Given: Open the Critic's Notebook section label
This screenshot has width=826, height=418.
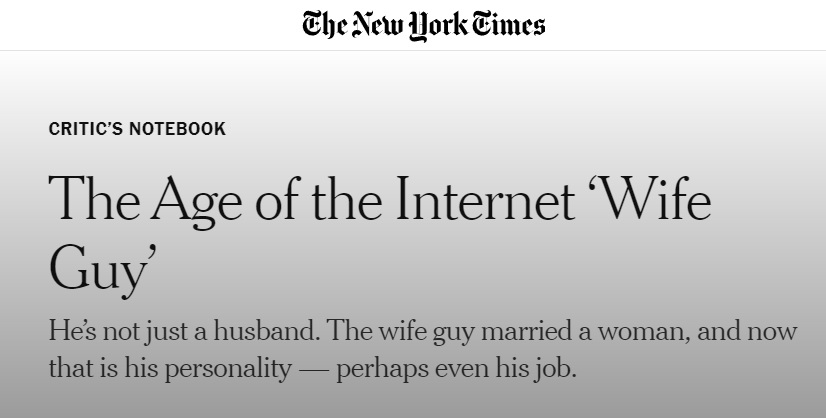Looking at the screenshot, I should [x=137, y=129].
